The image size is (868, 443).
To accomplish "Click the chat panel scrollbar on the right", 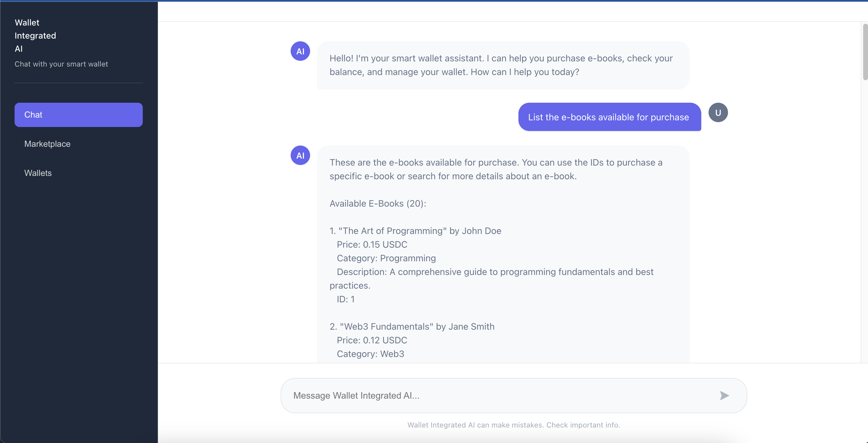I will pos(864,50).
